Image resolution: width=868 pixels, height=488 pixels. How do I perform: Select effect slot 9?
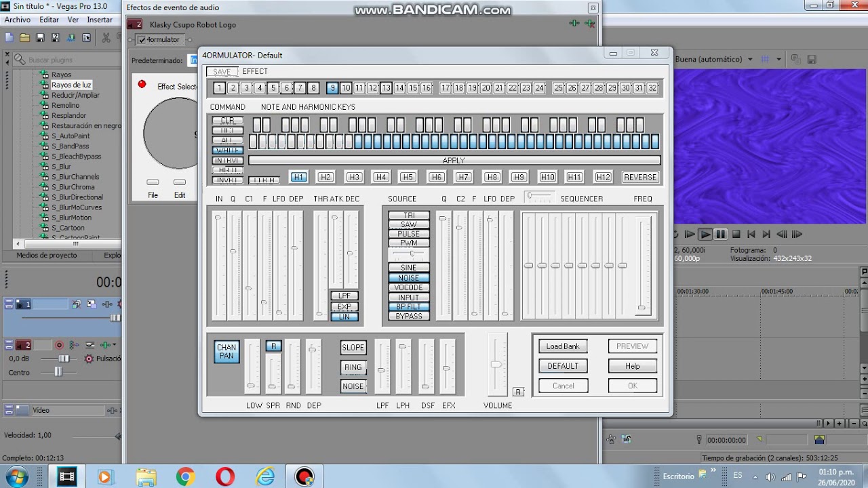332,87
